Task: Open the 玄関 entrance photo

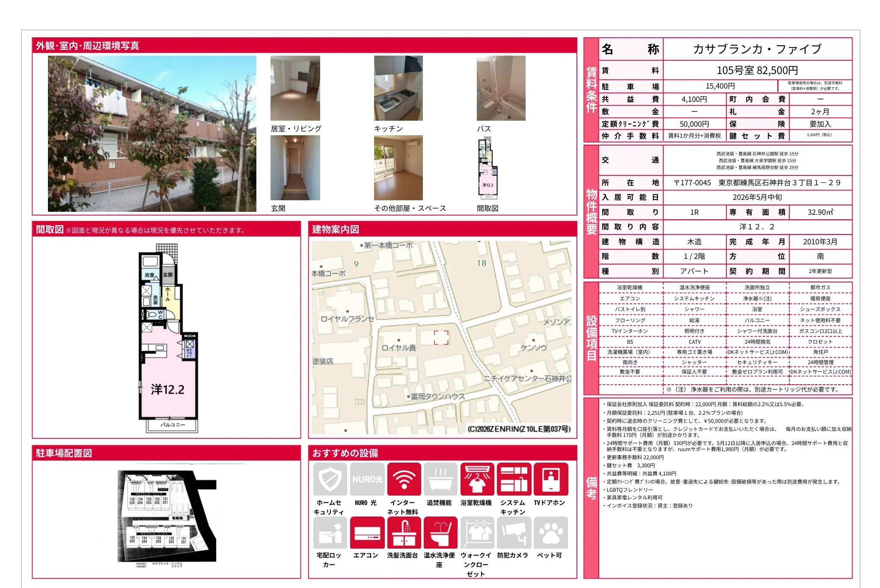Action: tap(295, 168)
